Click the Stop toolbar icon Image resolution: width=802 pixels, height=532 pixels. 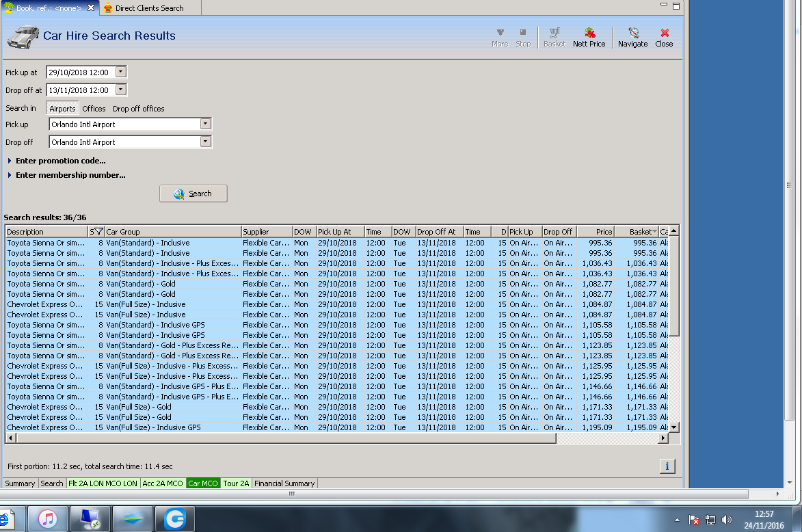point(523,38)
